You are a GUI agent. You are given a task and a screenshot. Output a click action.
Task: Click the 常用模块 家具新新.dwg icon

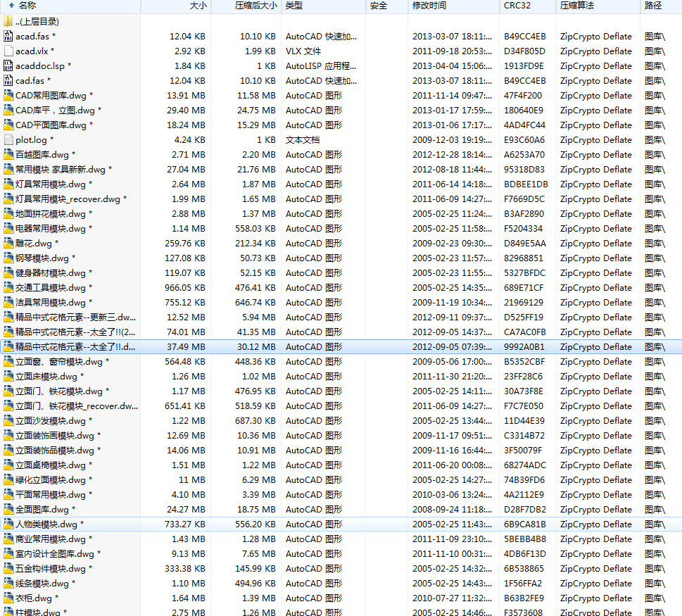click(x=8, y=169)
